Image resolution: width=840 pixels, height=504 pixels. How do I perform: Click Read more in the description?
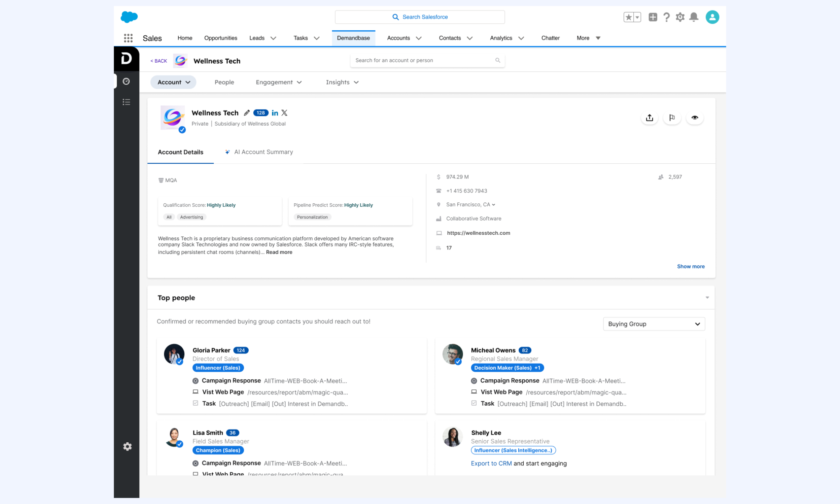[279, 252]
